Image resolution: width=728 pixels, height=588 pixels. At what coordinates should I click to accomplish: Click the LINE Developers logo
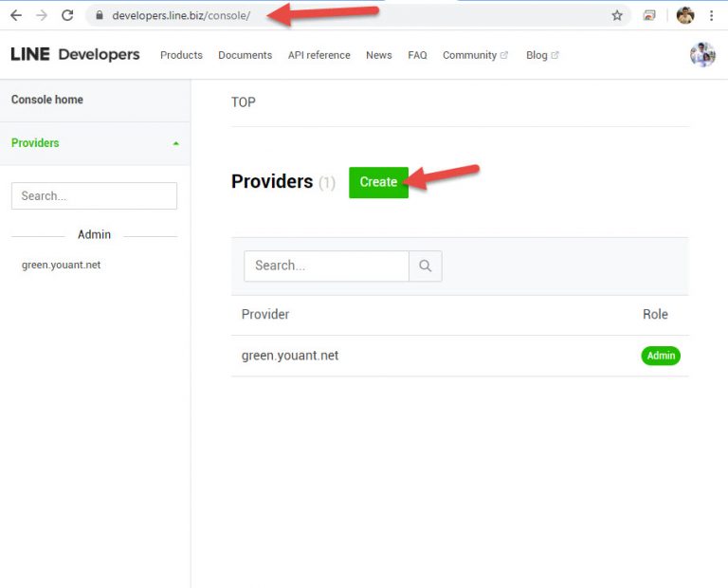point(75,54)
